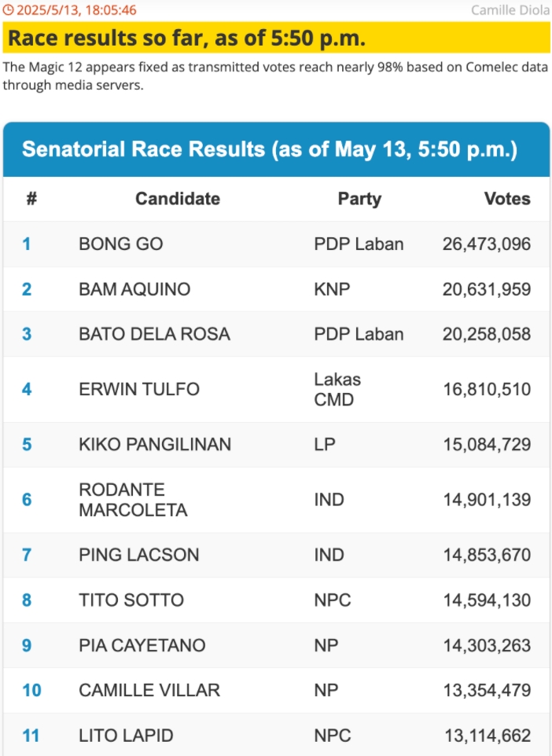Click TITO SOTTO's NPC party cell

333,600
